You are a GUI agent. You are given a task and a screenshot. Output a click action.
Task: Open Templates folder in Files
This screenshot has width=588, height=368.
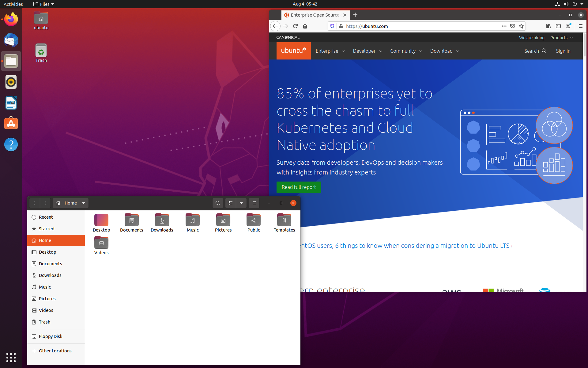click(x=284, y=223)
